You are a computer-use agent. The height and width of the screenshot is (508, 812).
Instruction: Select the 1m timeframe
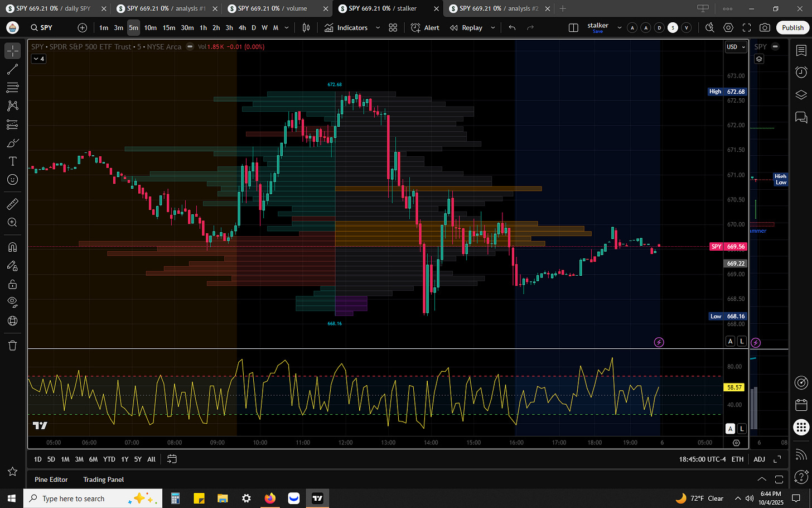[x=104, y=27]
